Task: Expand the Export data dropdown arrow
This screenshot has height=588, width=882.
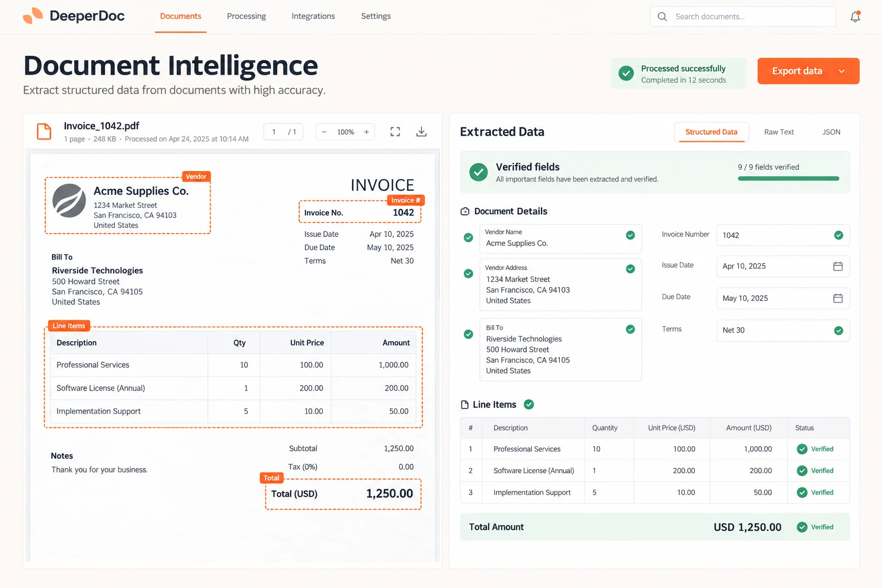Action: pos(842,71)
